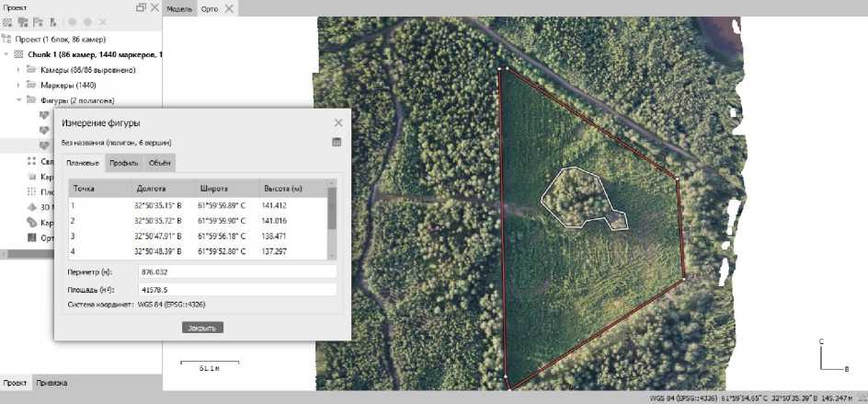Click the points table vertical scrollbar thumb

(x=332, y=208)
